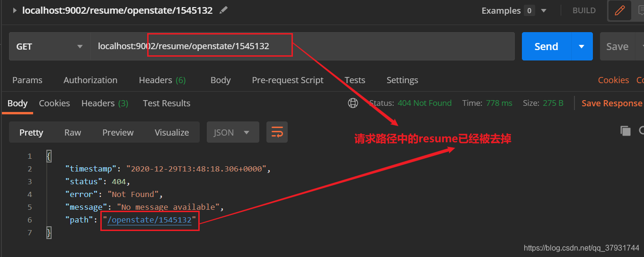Viewport: 644px width, 257px height.
Task: Select the response Cookies tab
Action: [x=54, y=103]
